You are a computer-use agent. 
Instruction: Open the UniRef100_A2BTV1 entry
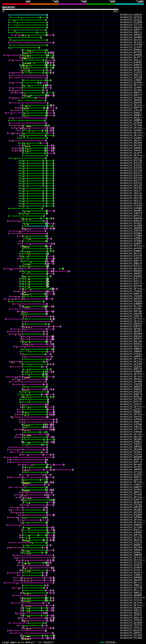(x=131, y=259)
